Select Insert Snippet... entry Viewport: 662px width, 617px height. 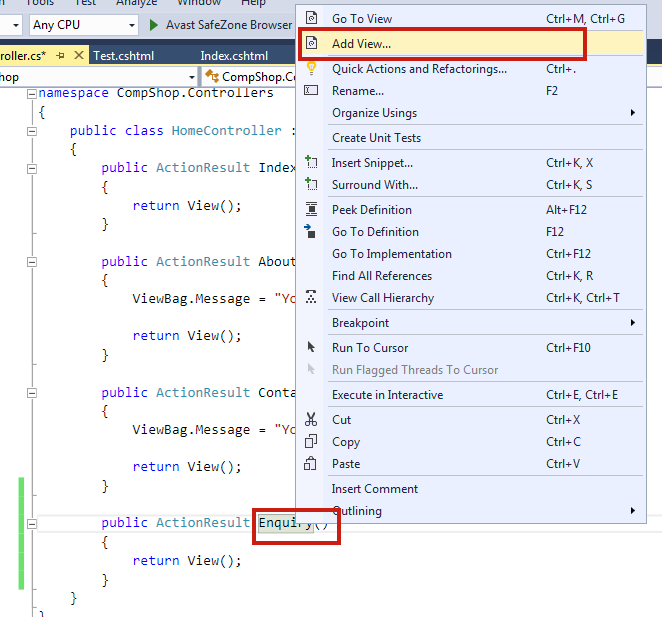pos(471,162)
